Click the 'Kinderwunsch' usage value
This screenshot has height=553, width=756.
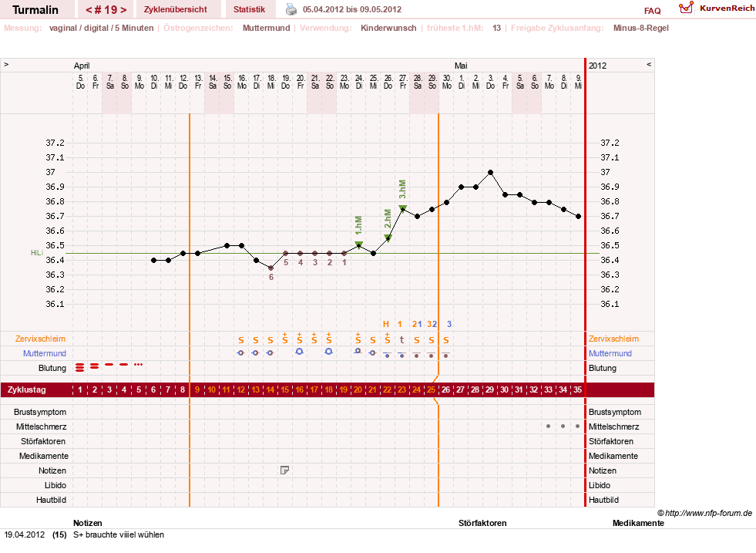point(388,28)
